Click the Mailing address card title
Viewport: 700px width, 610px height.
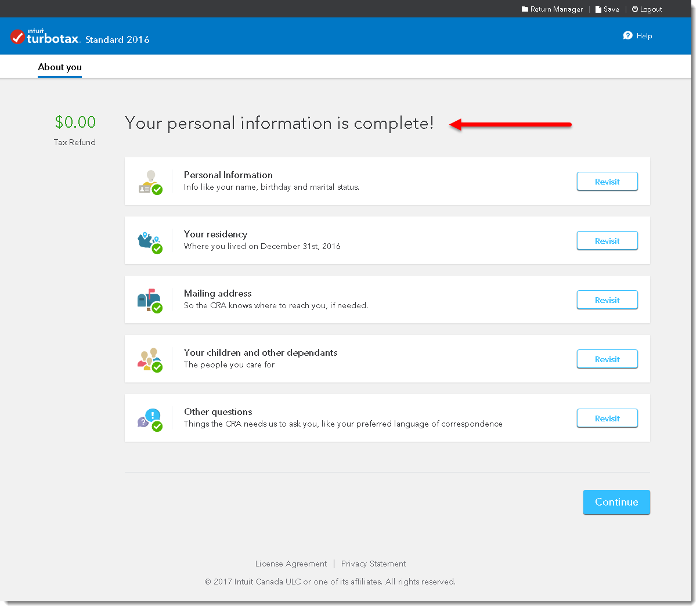pos(218,293)
